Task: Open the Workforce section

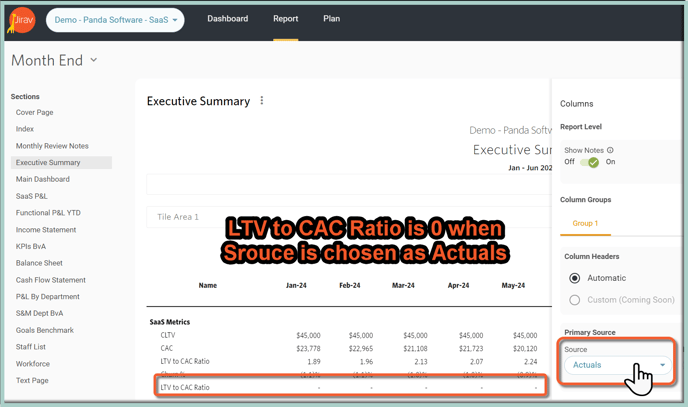Action: (x=32, y=364)
